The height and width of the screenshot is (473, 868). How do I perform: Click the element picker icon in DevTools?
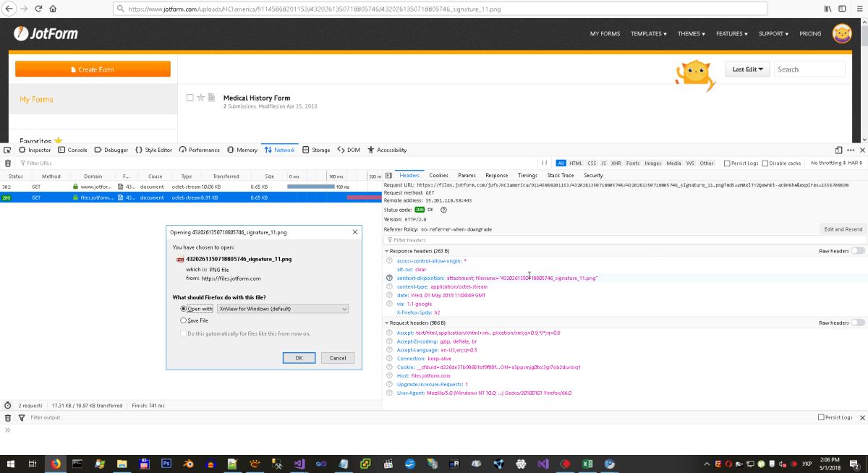[7, 150]
